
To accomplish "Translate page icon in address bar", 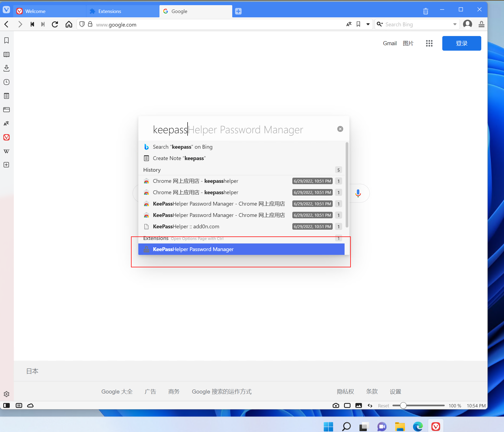I will [x=349, y=24].
